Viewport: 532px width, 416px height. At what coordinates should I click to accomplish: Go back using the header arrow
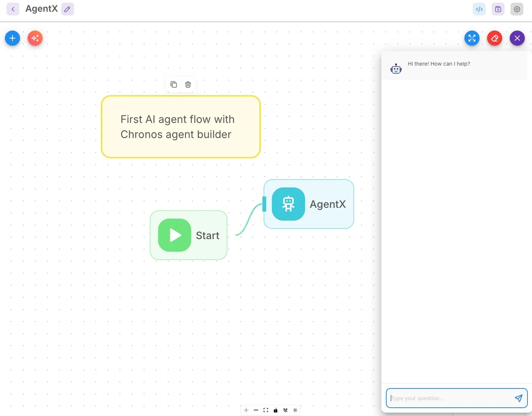[x=13, y=9]
